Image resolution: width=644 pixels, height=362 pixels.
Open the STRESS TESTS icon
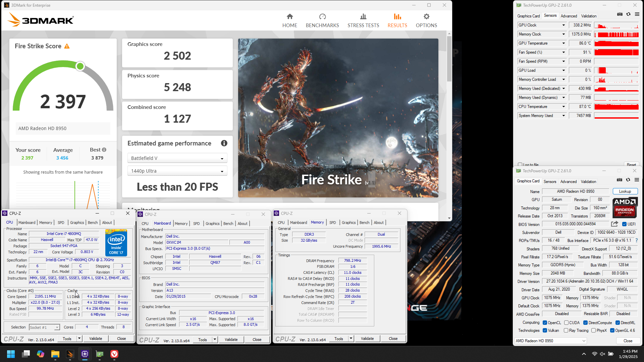(363, 17)
